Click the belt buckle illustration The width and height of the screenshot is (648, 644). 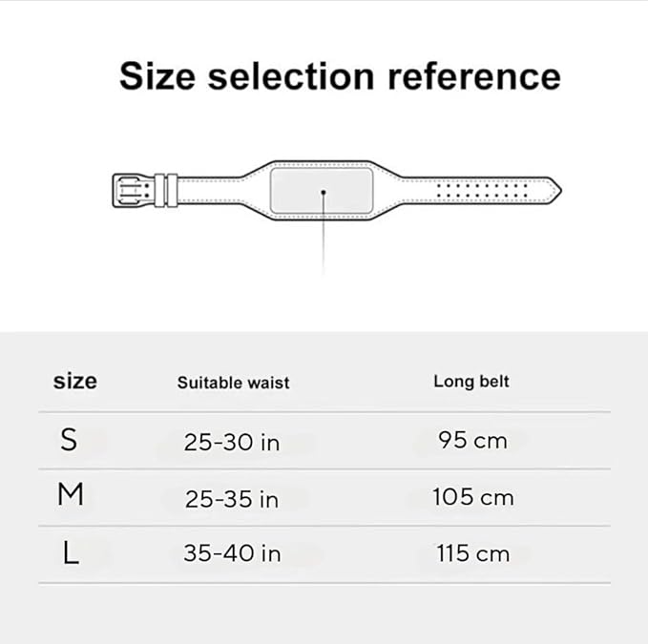point(132,191)
